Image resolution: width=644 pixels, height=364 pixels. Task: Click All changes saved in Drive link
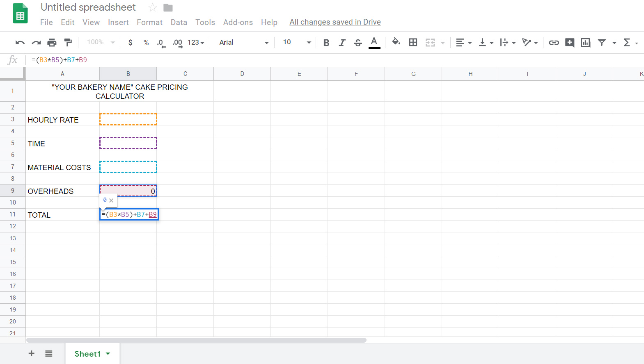335,22
